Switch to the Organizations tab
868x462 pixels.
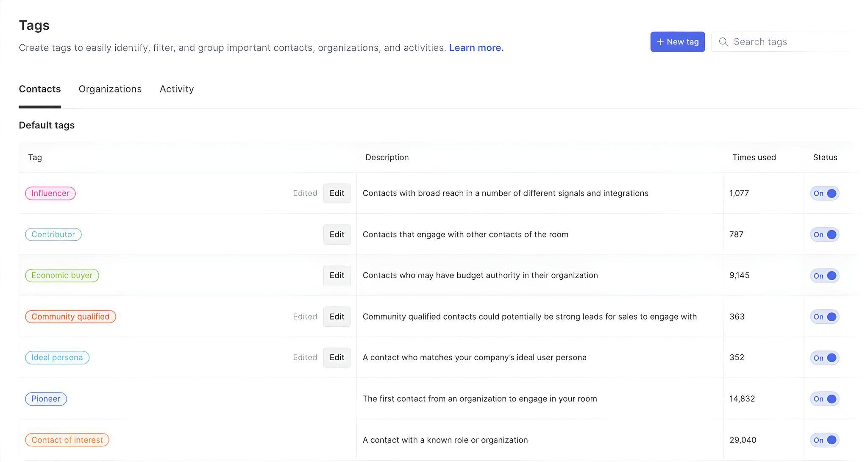click(110, 89)
